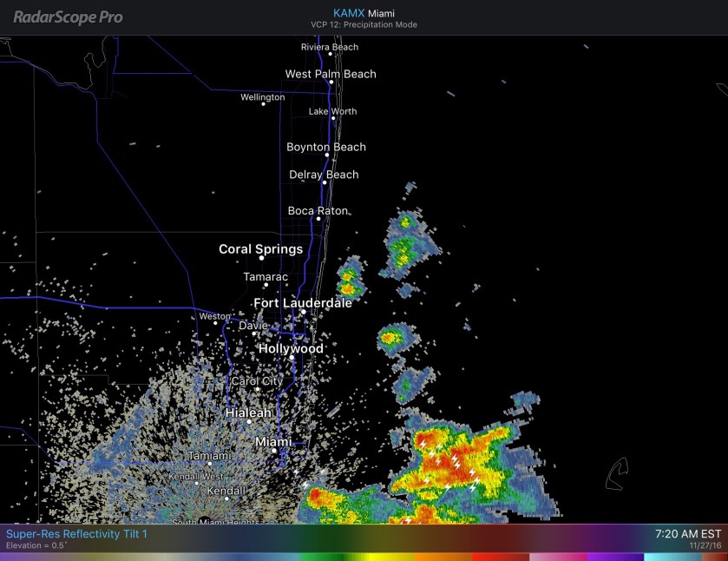Select the Hollywood city marker dot
Viewport: 728px width, 561px height.
292,357
